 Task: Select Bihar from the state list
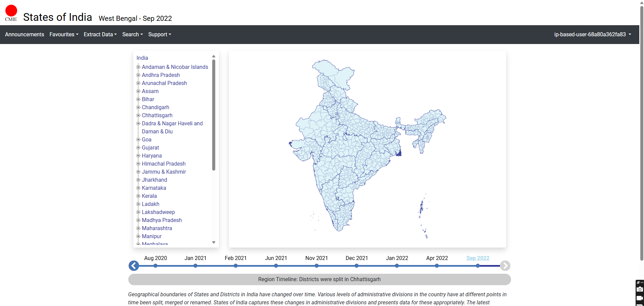pos(148,99)
